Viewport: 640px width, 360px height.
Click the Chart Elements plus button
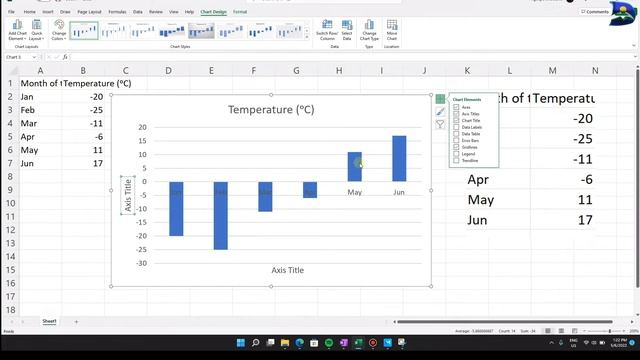click(x=440, y=99)
